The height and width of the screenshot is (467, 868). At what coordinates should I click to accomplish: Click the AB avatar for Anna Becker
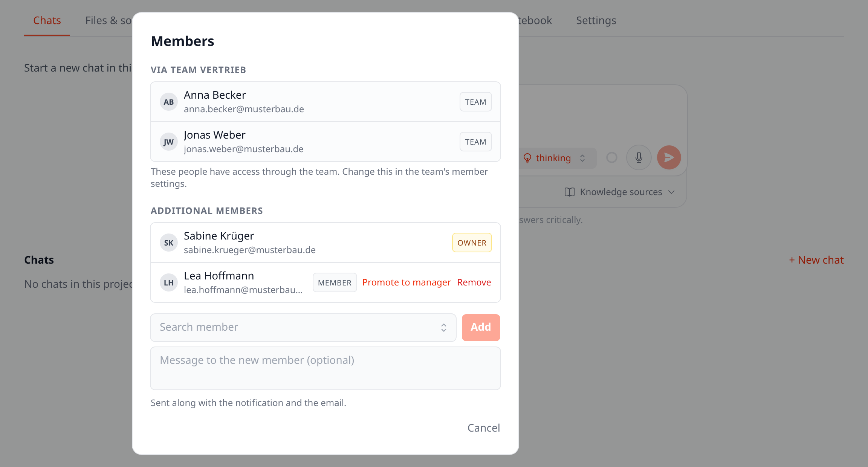tap(168, 102)
